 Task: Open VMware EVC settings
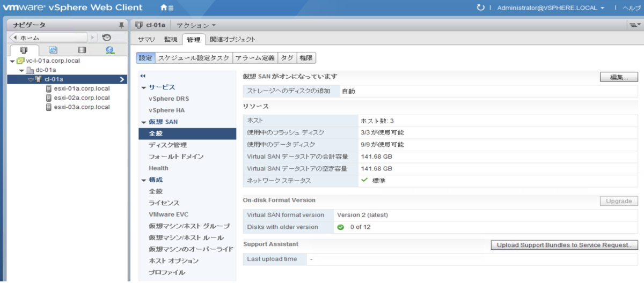pos(169,214)
